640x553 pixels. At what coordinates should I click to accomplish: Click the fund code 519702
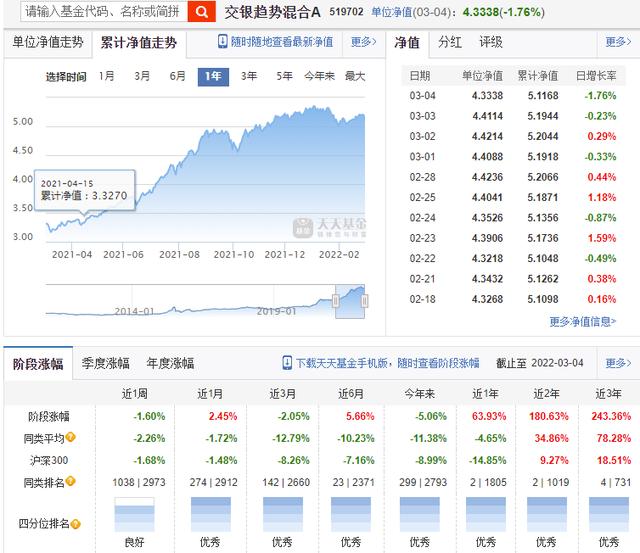click(346, 12)
